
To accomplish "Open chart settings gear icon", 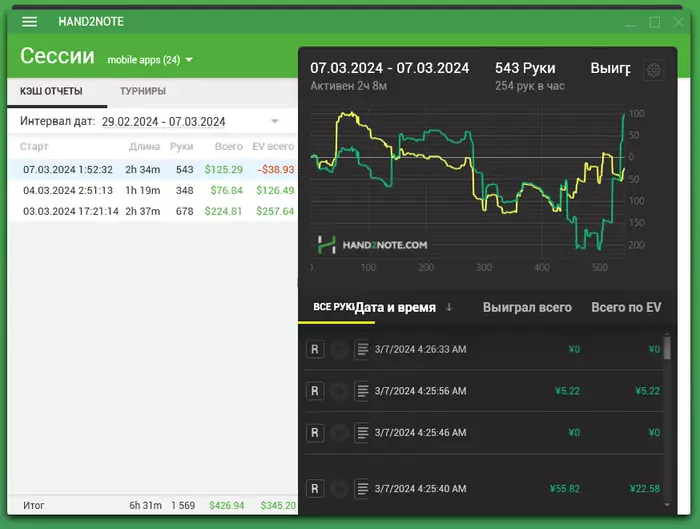I will 654,70.
